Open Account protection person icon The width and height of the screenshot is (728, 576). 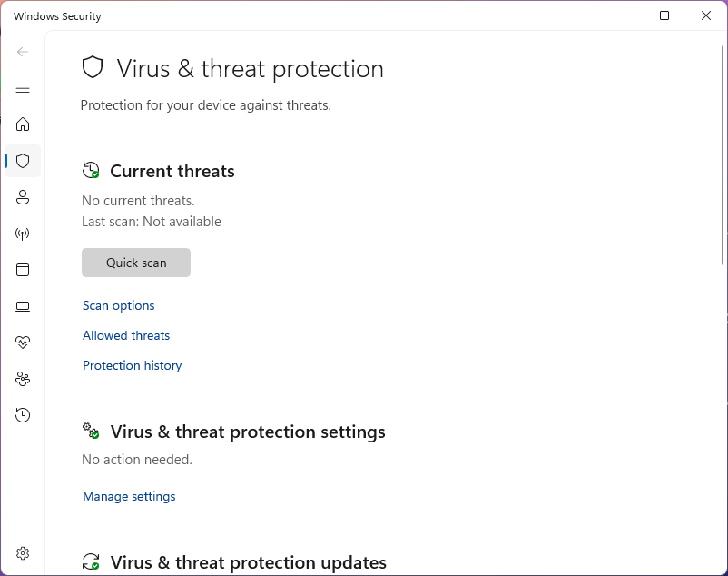[23, 197]
